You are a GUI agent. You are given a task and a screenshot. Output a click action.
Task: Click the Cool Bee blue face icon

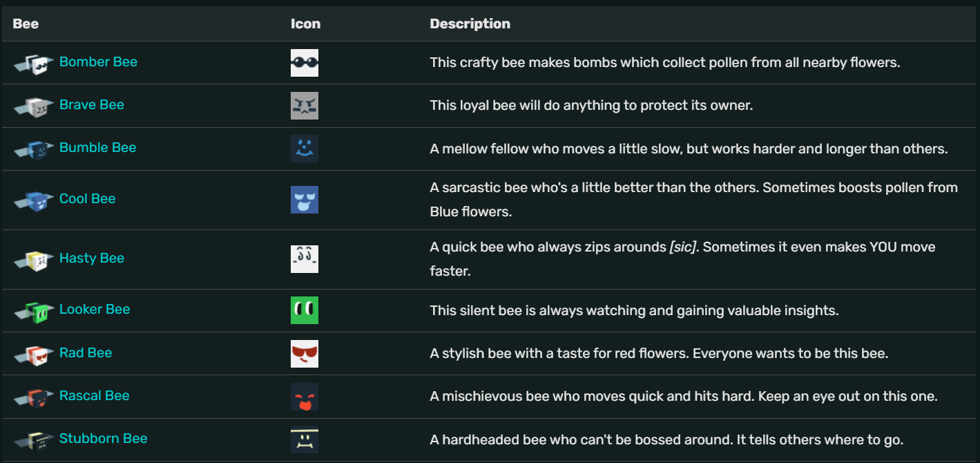(305, 199)
